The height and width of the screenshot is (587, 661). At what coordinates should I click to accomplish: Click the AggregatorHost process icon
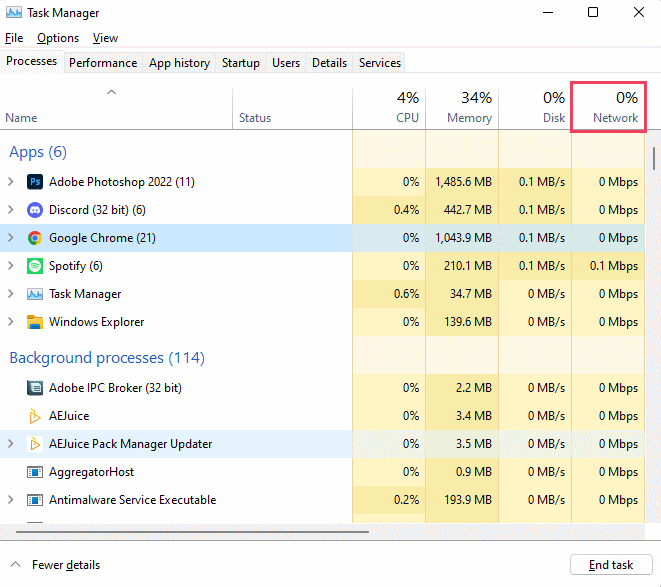35,472
